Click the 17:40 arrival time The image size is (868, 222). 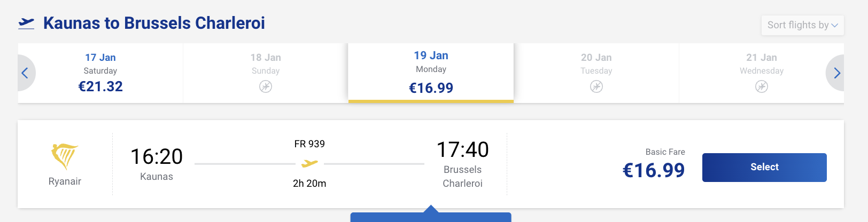tap(463, 150)
